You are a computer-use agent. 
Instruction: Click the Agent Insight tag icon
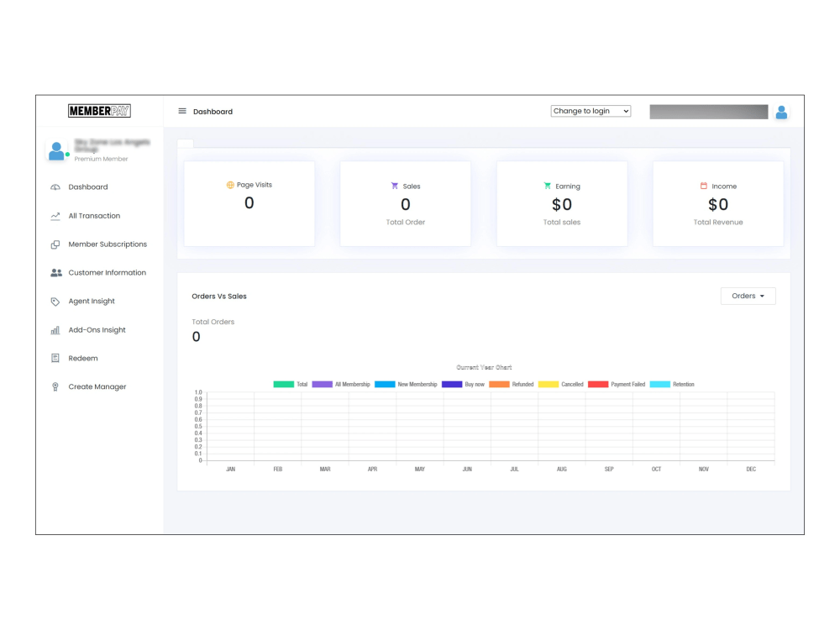[x=55, y=301]
